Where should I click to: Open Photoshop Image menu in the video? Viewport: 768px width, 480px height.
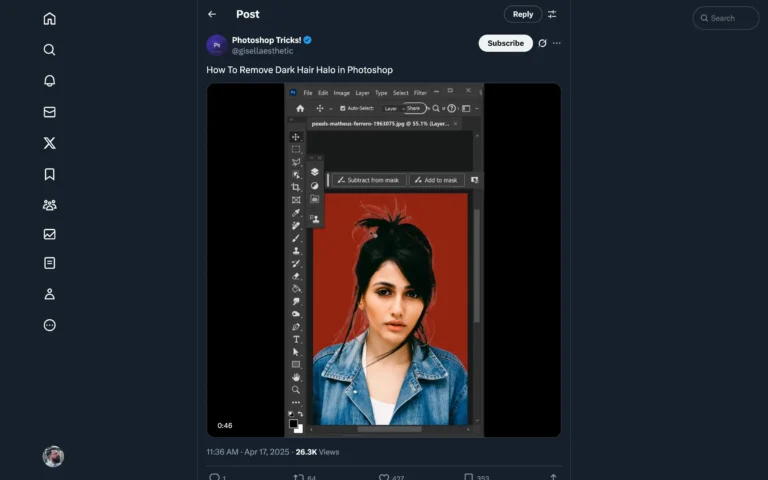[x=342, y=93]
